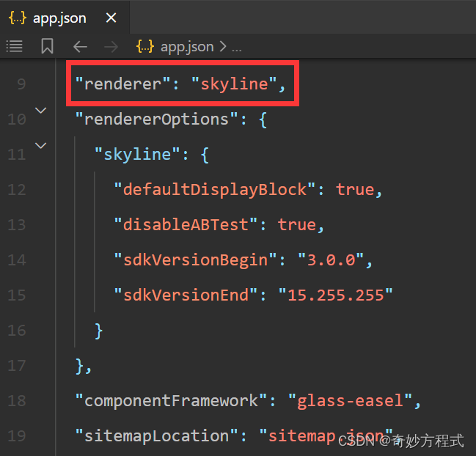
Task: Close the app.json tab
Action: 111,18
